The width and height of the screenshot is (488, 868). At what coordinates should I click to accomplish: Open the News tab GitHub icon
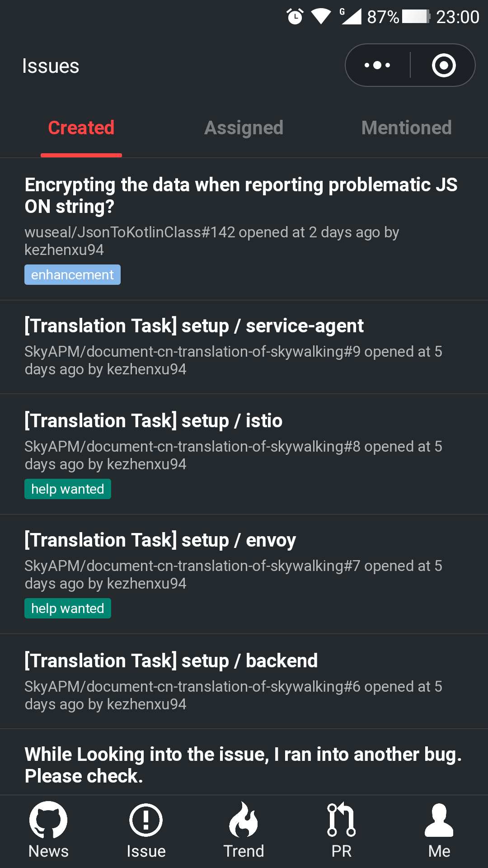coord(48,820)
